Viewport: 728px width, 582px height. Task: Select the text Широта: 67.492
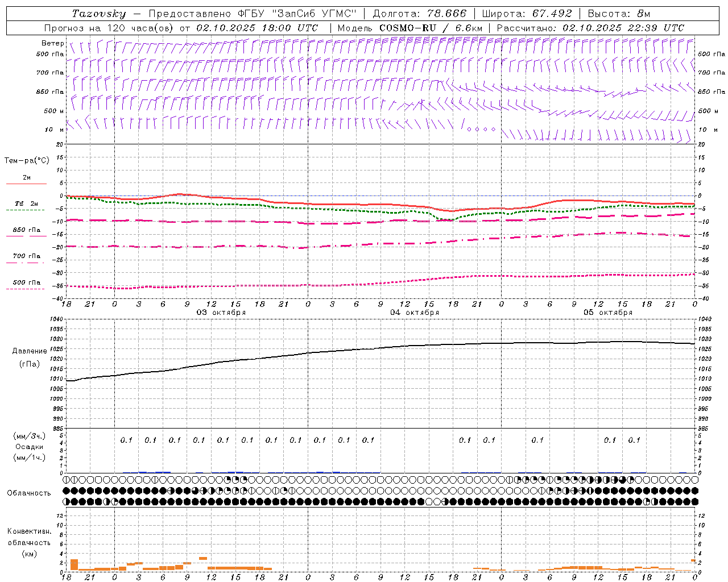click(527, 14)
